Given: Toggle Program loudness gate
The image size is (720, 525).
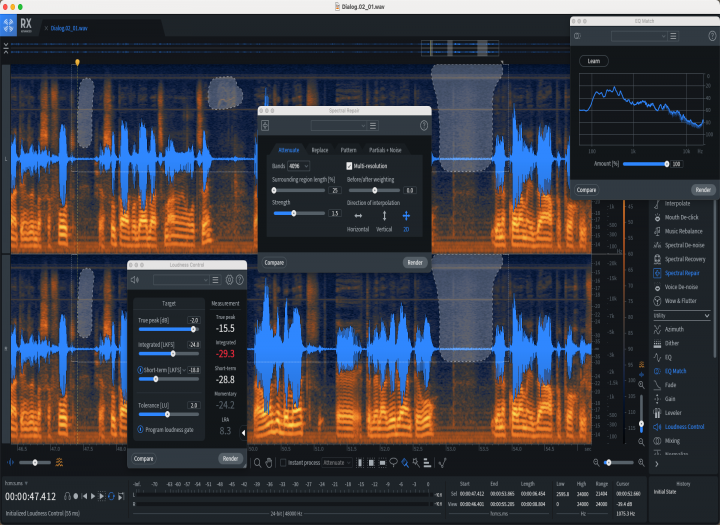Looking at the screenshot, I should coord(140,429).
